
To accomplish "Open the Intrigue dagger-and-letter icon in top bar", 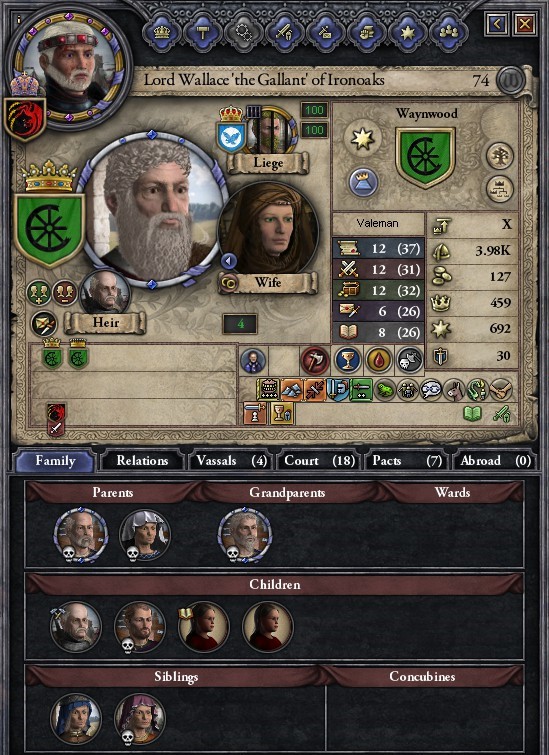I will 326,33.
